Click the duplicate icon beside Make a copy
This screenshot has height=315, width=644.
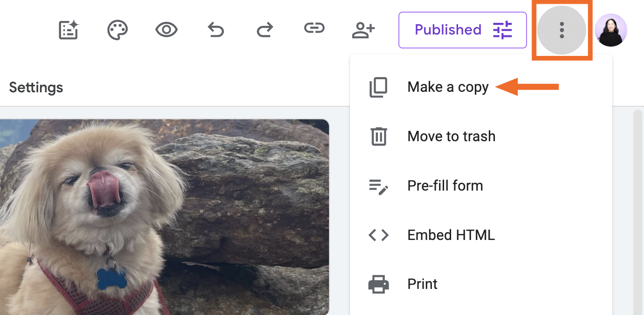[378, 88]
